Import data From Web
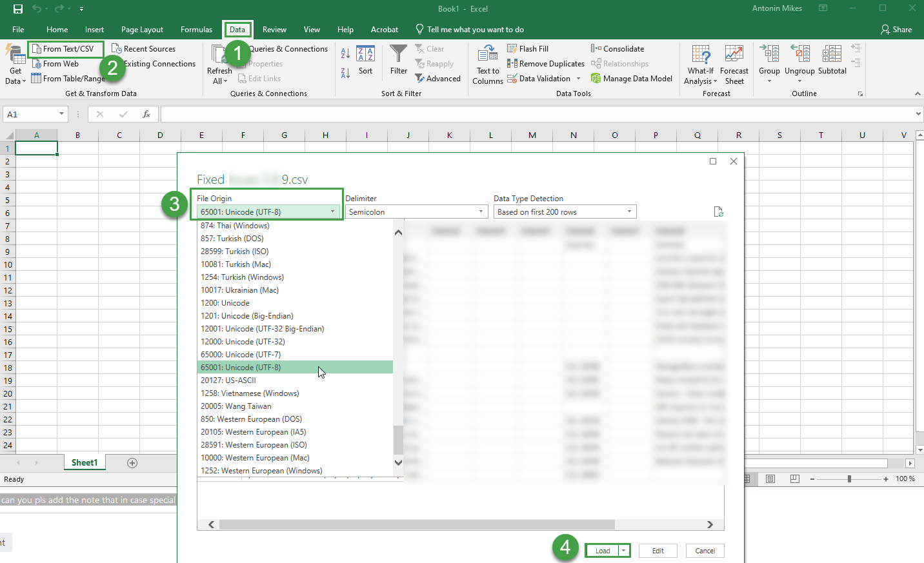 tap(61, 63)
